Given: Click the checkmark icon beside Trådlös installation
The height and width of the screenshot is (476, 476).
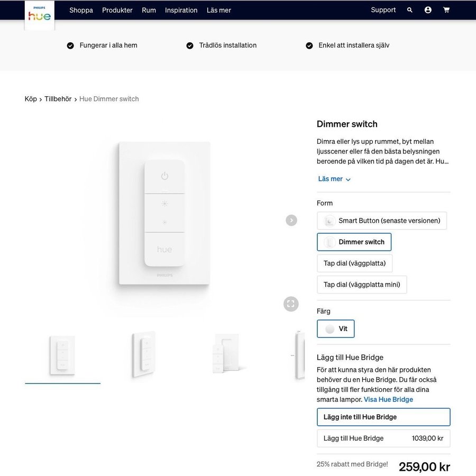Looking at the screenshot, I should pos(190,45).
